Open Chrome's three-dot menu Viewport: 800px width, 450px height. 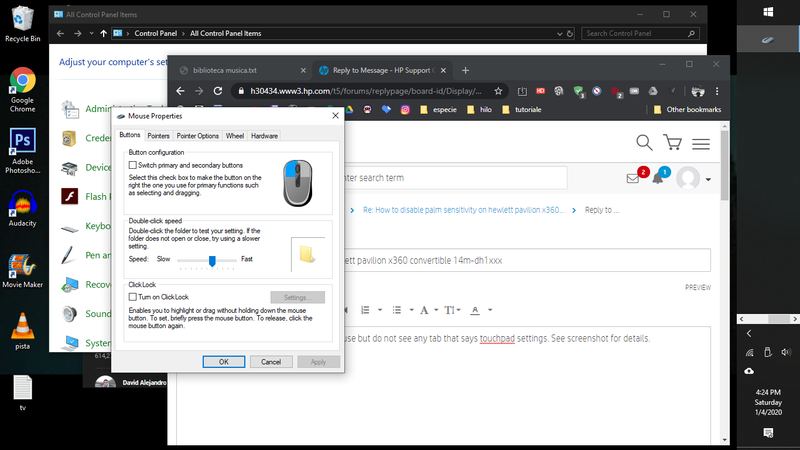click(x=717, y=91)
